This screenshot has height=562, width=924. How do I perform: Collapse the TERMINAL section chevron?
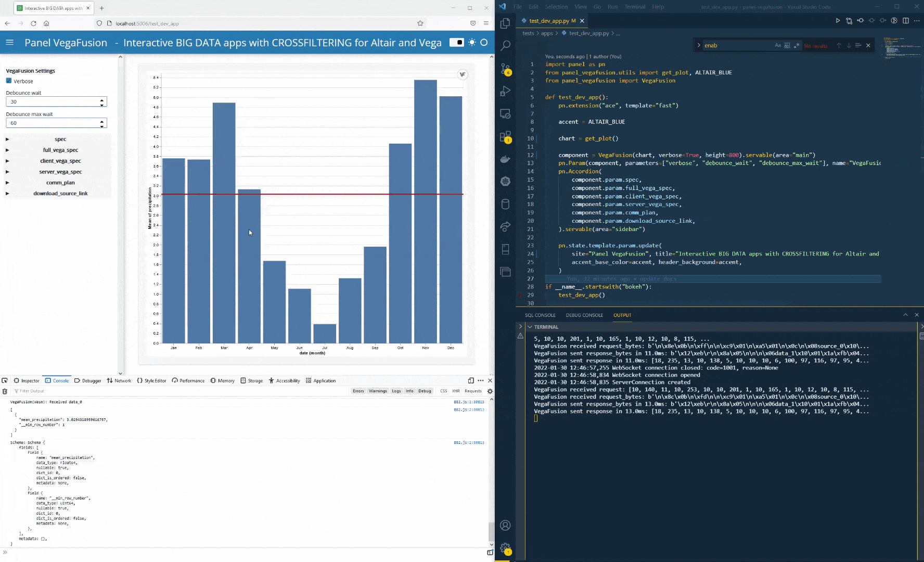530,327
